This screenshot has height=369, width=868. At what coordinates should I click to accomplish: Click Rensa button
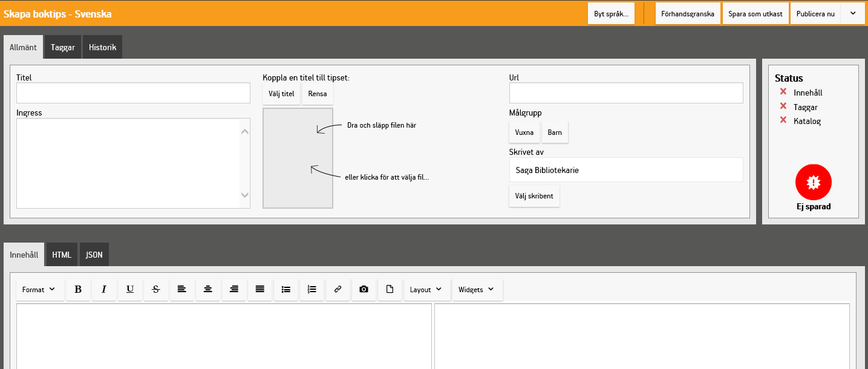[318, 94]
